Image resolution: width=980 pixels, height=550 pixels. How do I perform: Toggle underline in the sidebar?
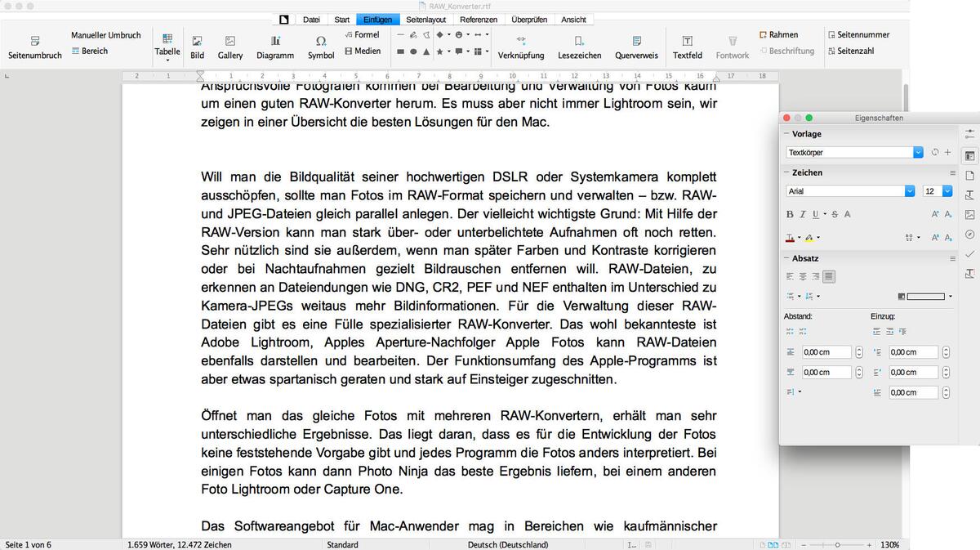(x=814, y=213)
